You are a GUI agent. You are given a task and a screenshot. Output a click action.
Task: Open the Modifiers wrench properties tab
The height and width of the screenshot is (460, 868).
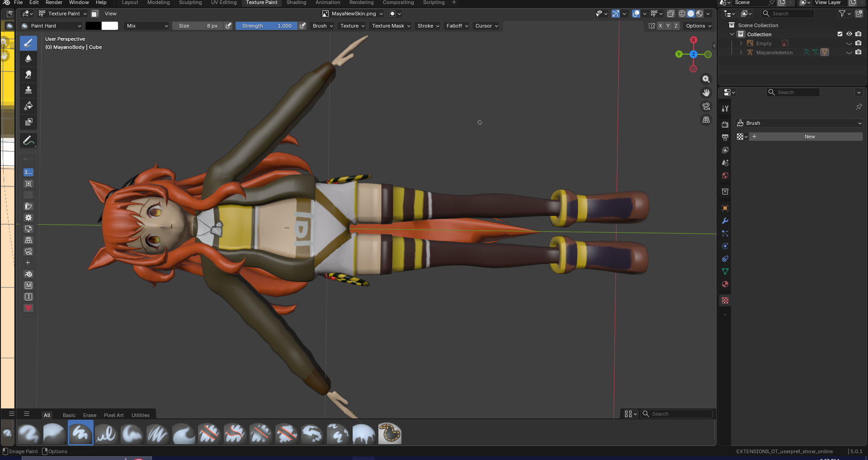point(725,221)
